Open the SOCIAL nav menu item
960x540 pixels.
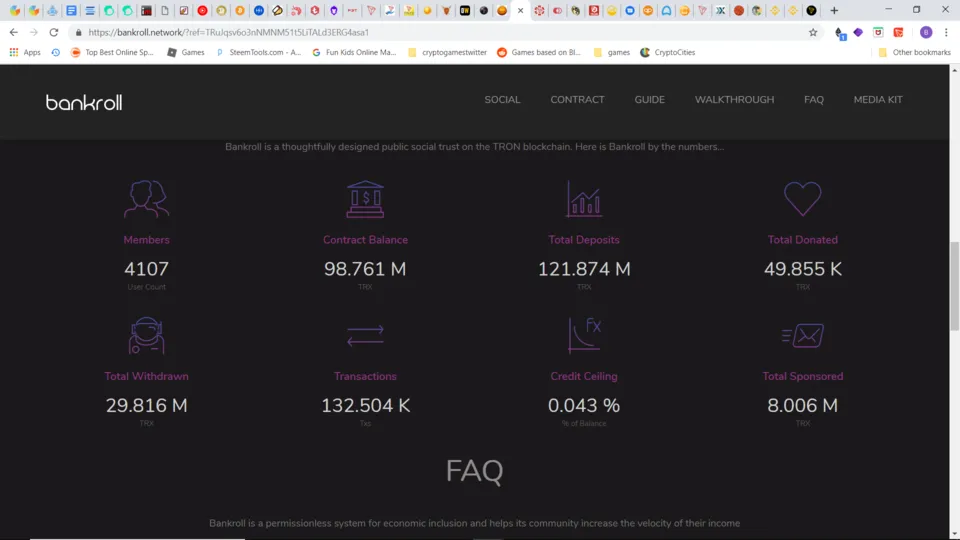[502, 100]
